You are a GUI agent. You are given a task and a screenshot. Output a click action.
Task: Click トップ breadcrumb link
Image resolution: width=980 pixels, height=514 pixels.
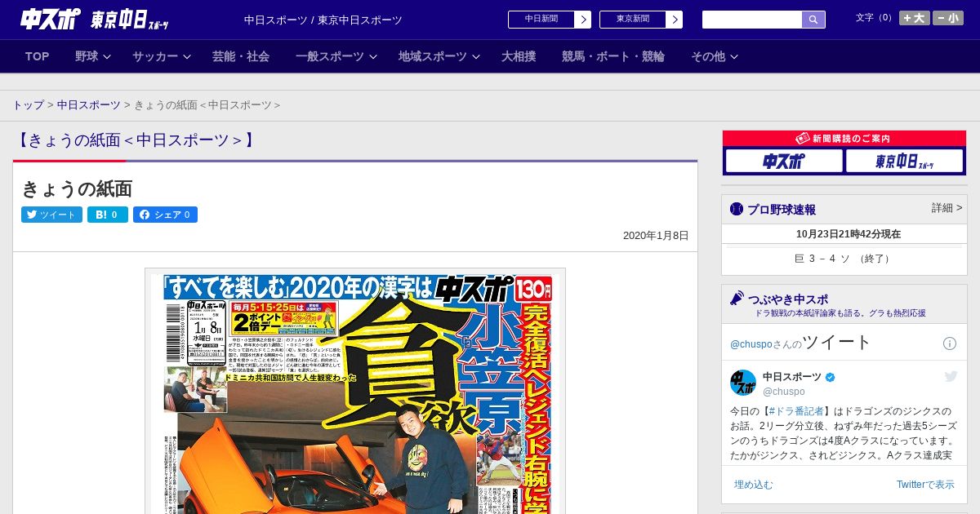tap(28, 105)
